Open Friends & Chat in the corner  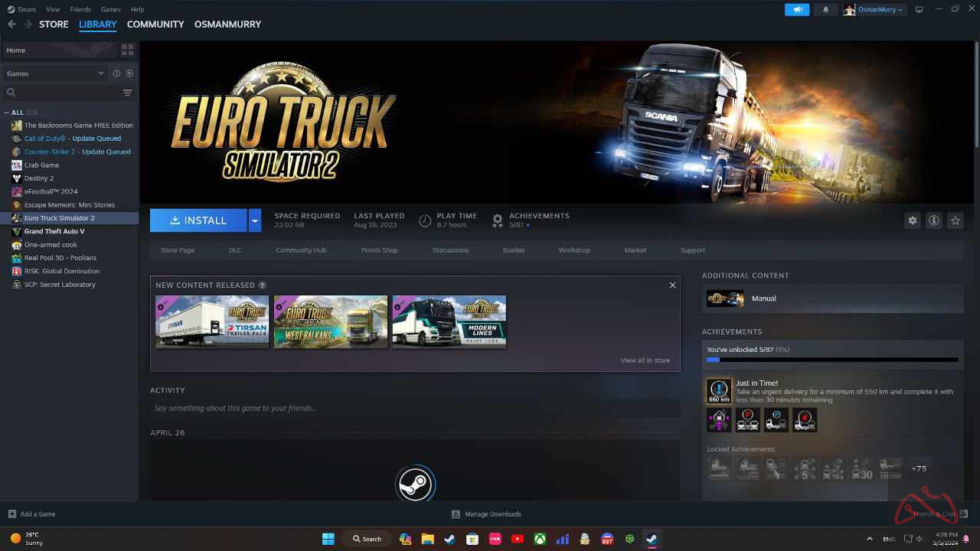click(936, 514)
